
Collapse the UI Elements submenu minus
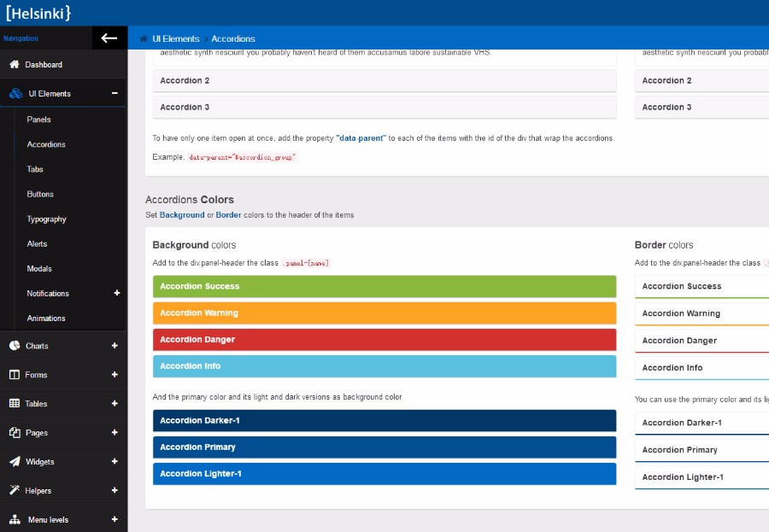click(x=114, y=94)
